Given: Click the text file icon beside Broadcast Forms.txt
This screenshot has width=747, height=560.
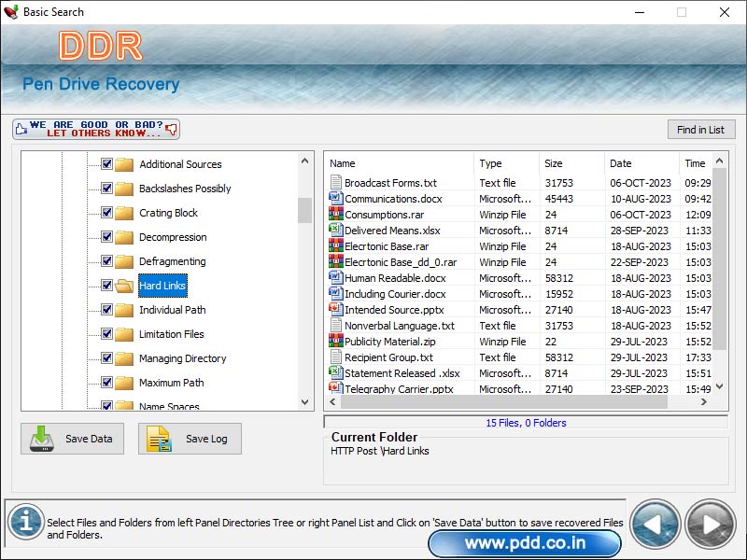Looking at the screenshot, I should pos(336,183).
